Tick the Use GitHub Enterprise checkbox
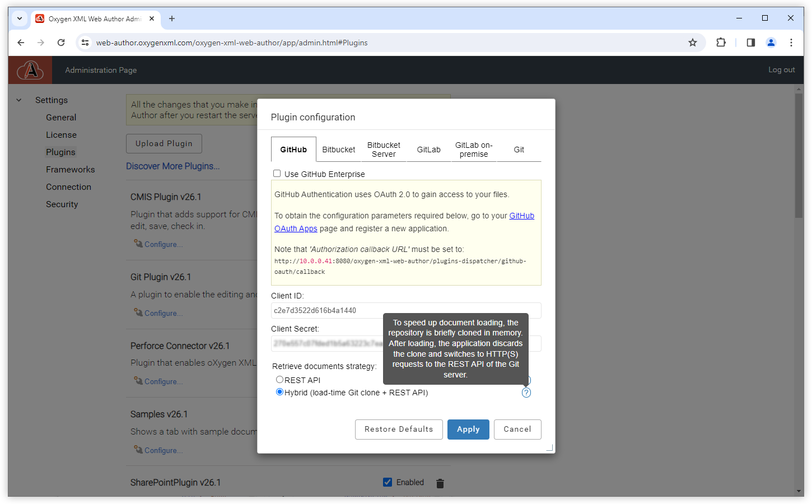This screenshot has width=812, height=504. tap(277, 174)
